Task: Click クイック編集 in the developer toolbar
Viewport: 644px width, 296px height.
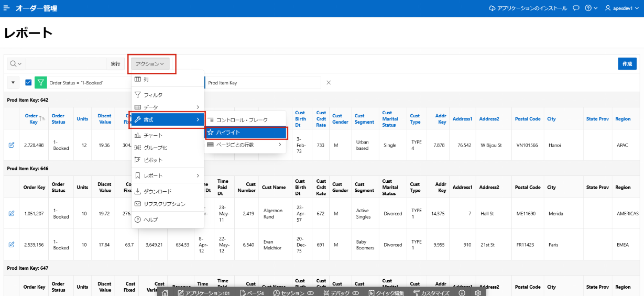Action: [x=386, y=293]
